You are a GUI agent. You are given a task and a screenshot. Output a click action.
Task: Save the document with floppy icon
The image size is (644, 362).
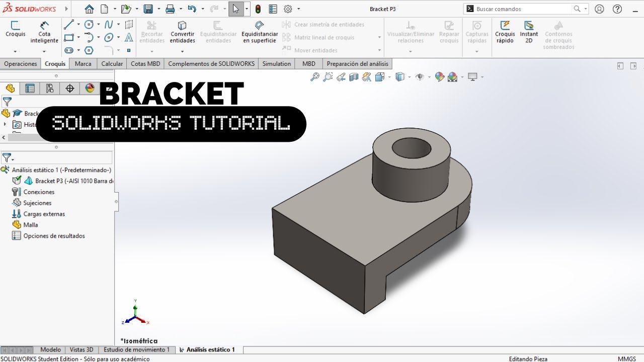click(x=148, y=9)
